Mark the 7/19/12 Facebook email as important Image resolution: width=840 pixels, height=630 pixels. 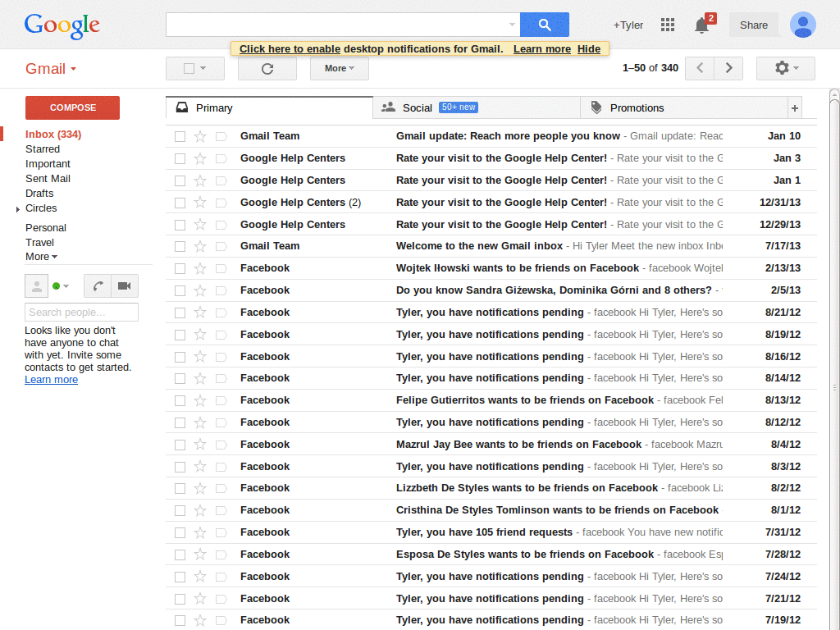click(221, 621)
